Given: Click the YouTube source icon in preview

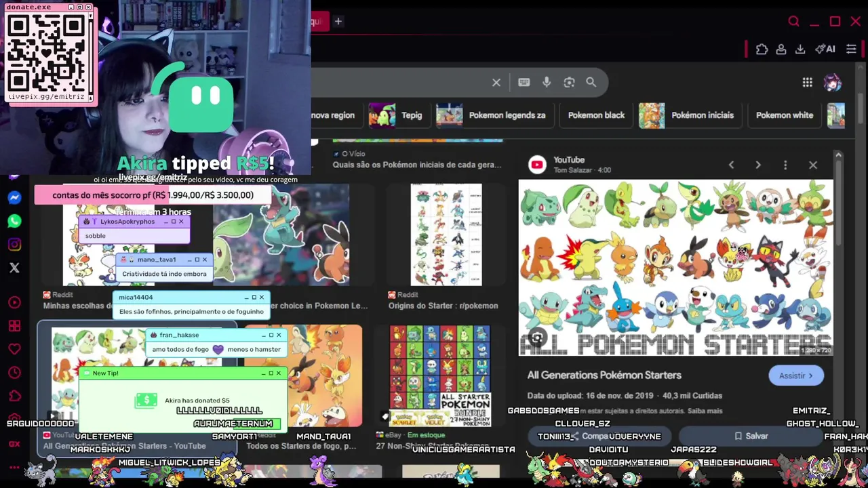Looking at the screenshot, I should 537,165.
